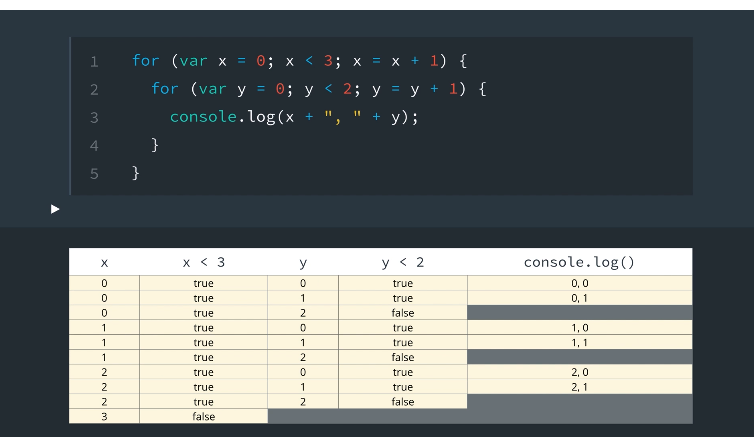The height and width of the screenshot is (437, 754).
Task: Click 'false' in the x < 3 column
Action: point(204,417)
